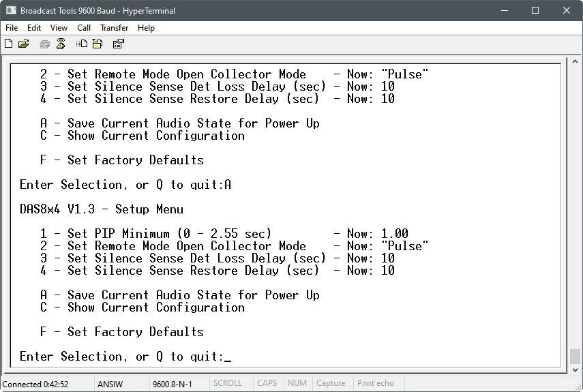Viewport: 583px width, 392px height.
Task: Click the Send file toolbar icon
Action: click(82, 44)
